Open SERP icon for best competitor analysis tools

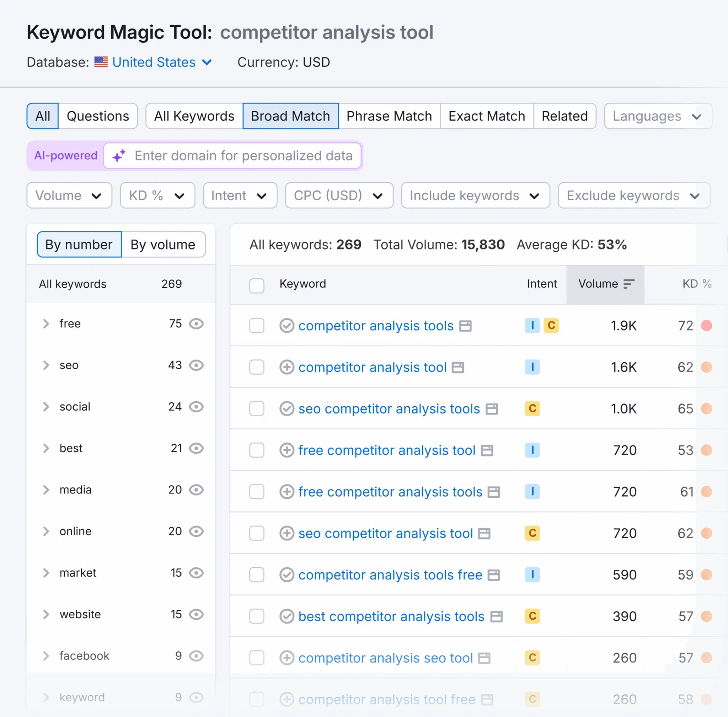(x=496, y=616)
